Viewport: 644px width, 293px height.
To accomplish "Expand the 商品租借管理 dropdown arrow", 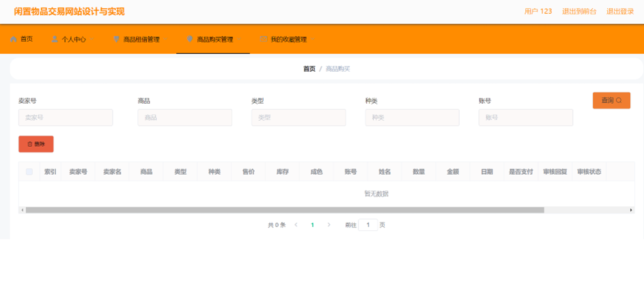I will tap(165, 40).
